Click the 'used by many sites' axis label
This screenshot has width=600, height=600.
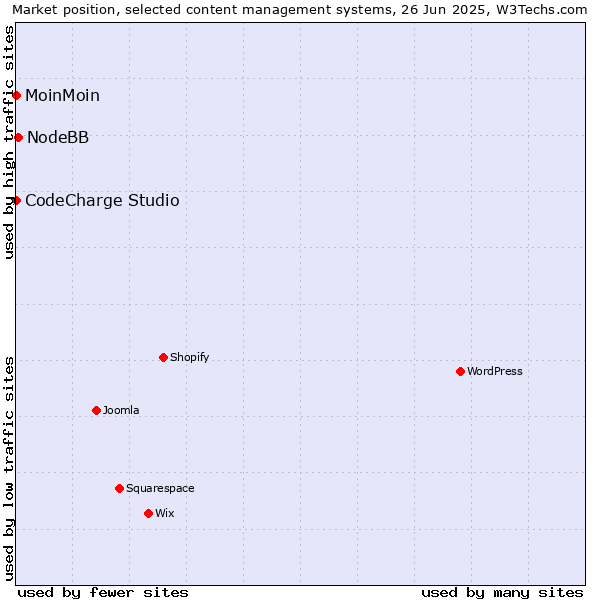(x=502, y=593)
